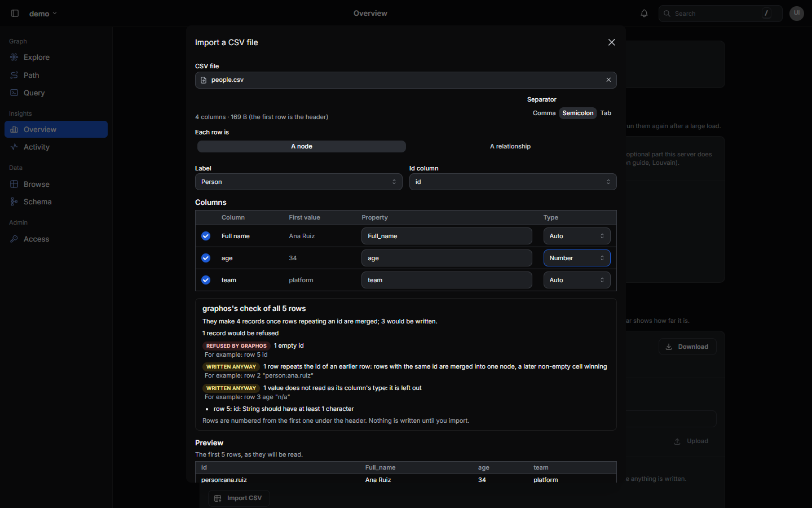Choose the Tab separator
Image resolution: width=812 pixels, height=508 pixels.
606,113
